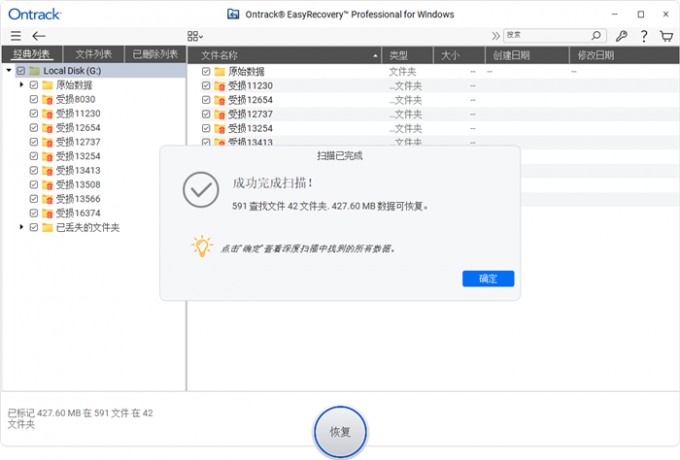Select 受损12654 folder icon in file list
680x460 pixels.
point(220,100)
